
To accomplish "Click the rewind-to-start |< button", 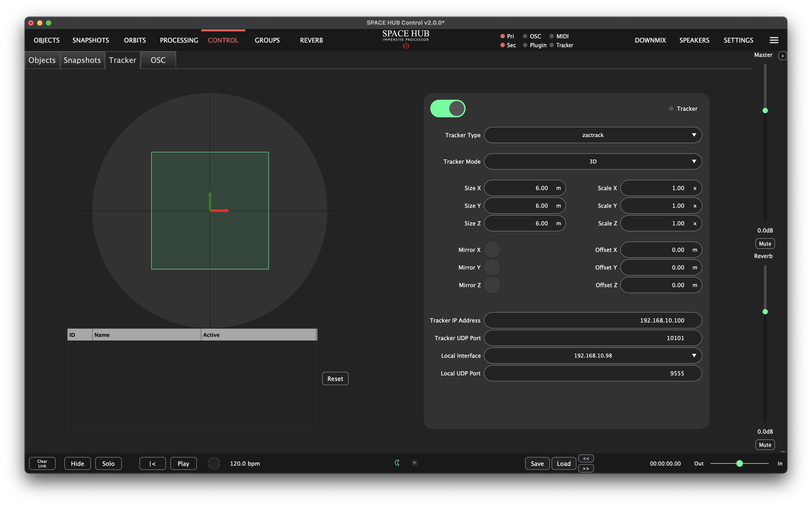I will [152, 463].
